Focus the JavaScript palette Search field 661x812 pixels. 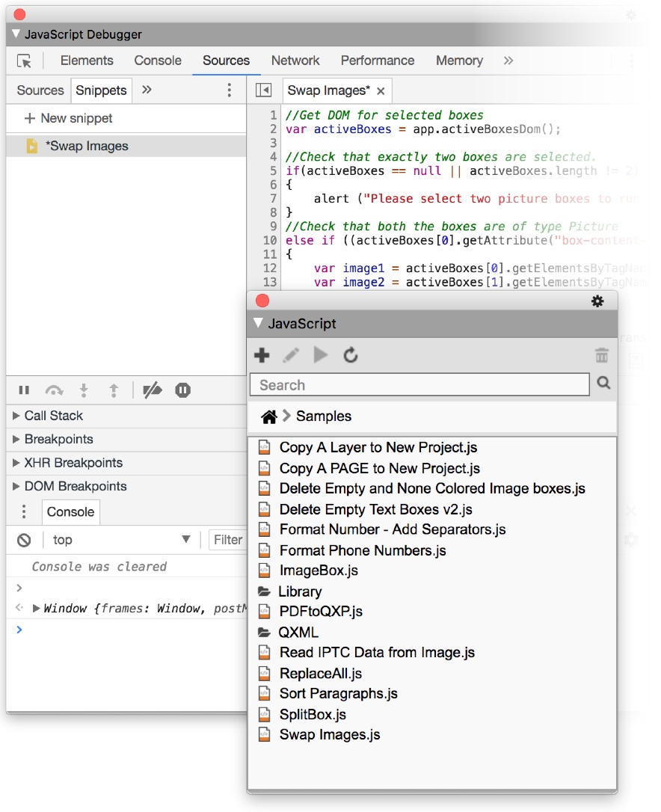pos(419,385)
